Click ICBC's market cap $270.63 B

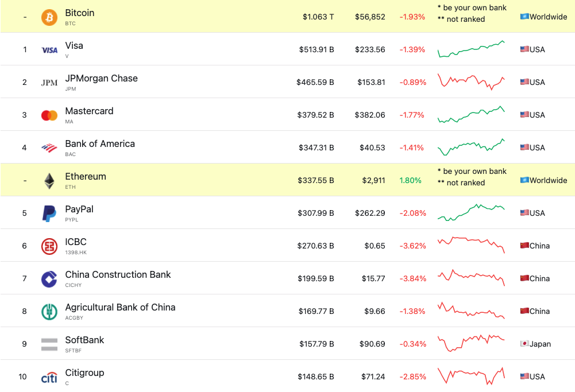coord(316,246)
